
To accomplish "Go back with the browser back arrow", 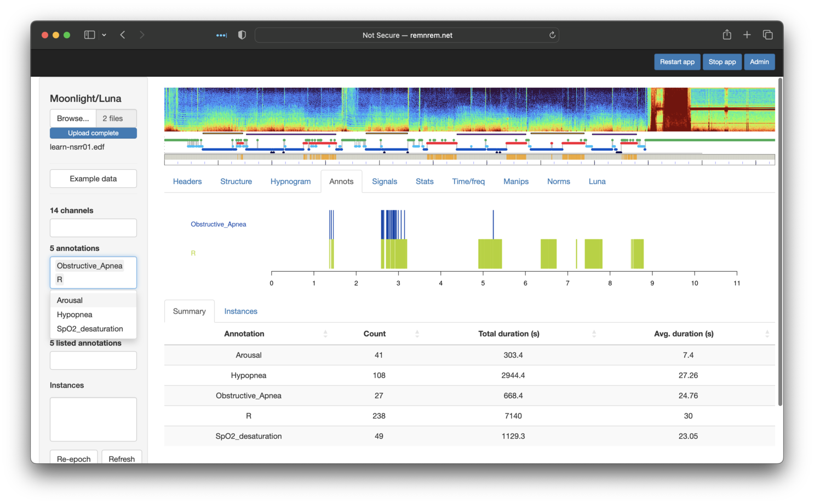I will point(123,35).
